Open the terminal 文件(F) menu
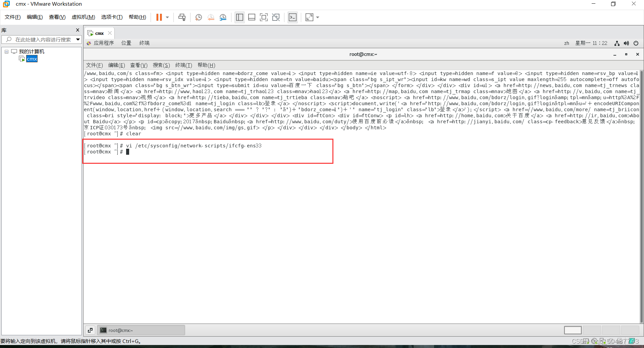Image resolution: width=644 pixels, height=348 pixels. pyautogui.click(x=95, y=65)
